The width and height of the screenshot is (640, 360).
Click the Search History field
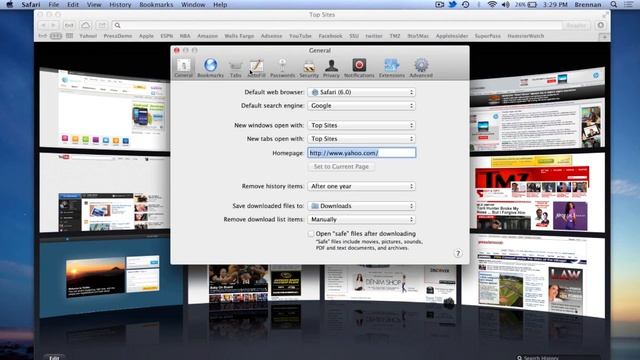[x=558, y=357]
